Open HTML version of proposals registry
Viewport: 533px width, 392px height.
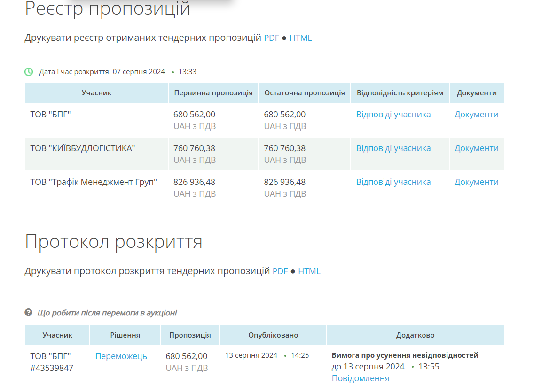click(x=300, y=38)
